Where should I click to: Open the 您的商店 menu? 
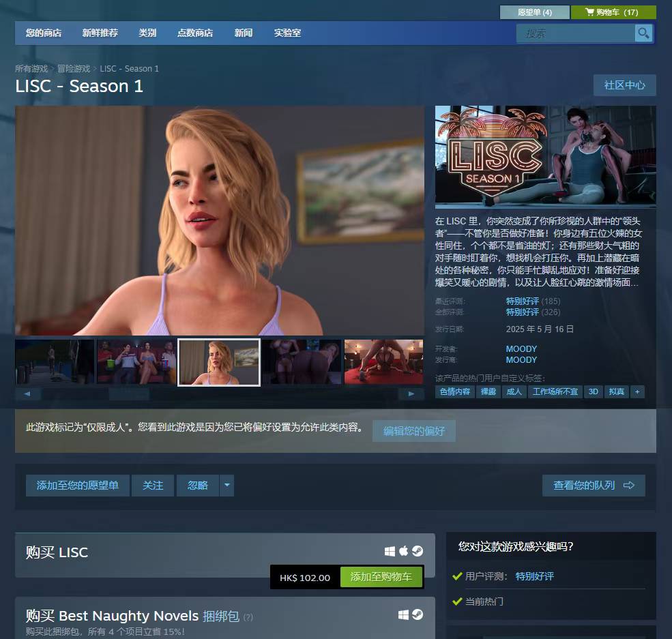[x=44, y=33]
